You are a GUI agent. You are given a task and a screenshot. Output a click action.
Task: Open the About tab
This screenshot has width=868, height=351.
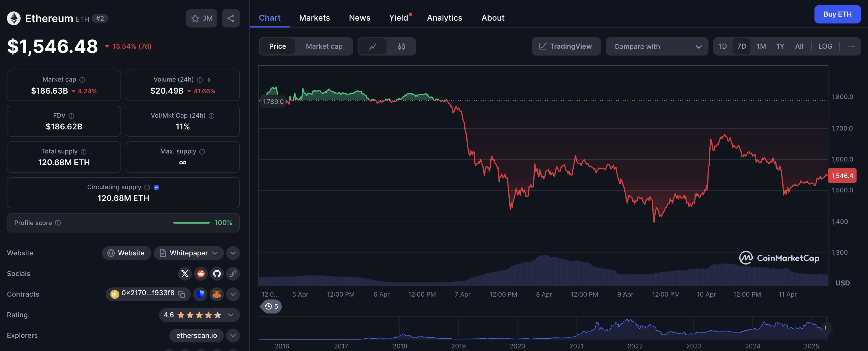click(x=493, y=18)
